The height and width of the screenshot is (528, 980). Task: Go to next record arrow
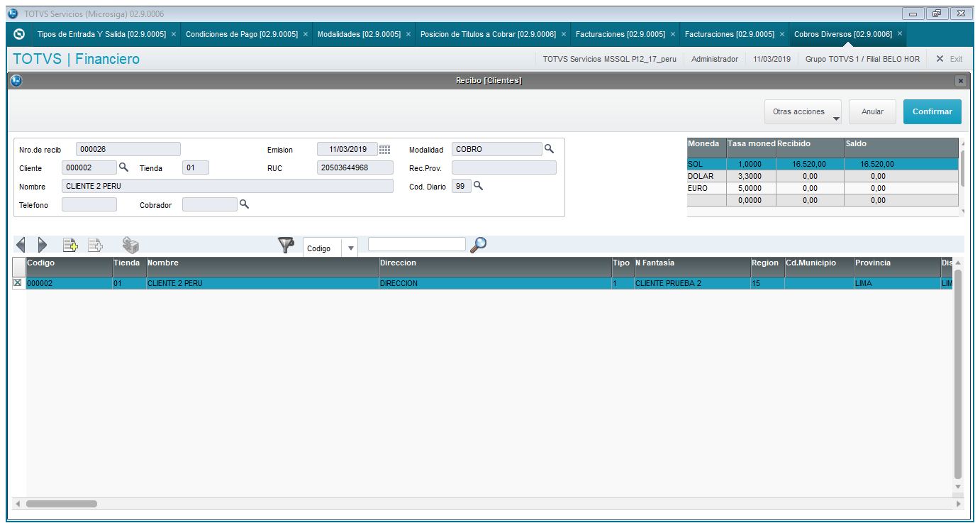[42, 245]
